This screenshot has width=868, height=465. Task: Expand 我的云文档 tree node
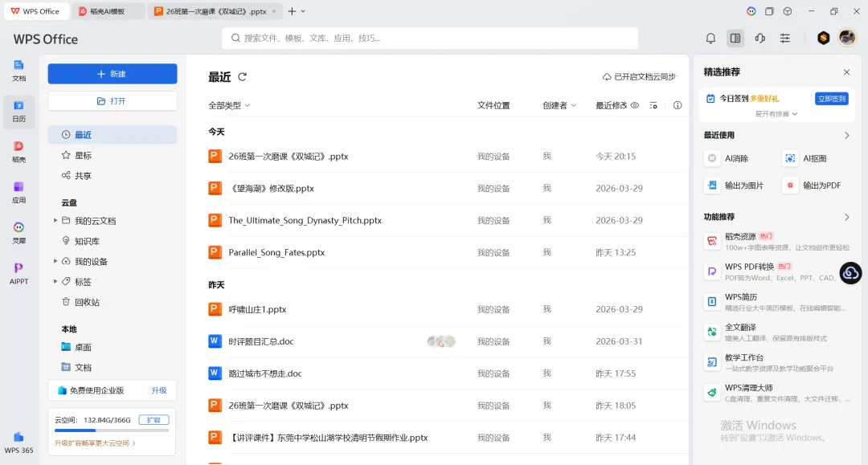(x=55, y=221)
